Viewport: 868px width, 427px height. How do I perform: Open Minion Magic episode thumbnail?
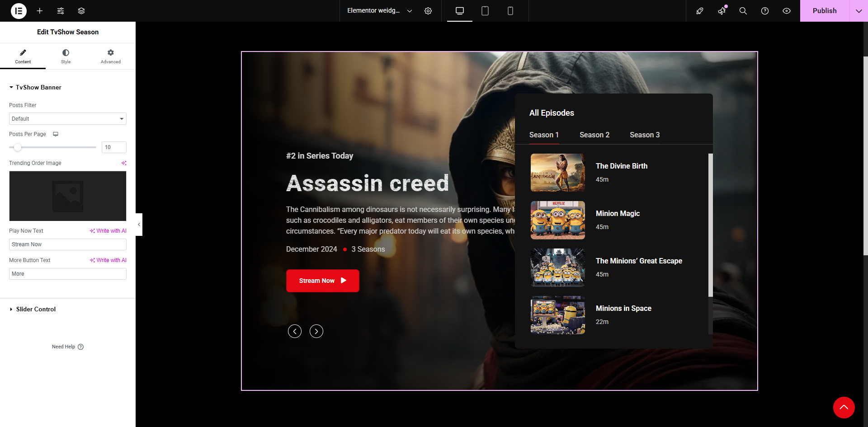pyautogui.click(x=558, y=220)
